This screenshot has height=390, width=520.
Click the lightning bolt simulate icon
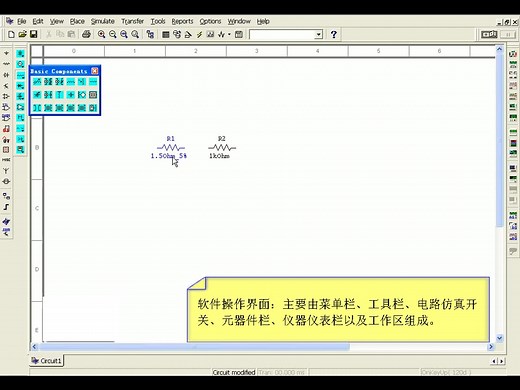199,34
